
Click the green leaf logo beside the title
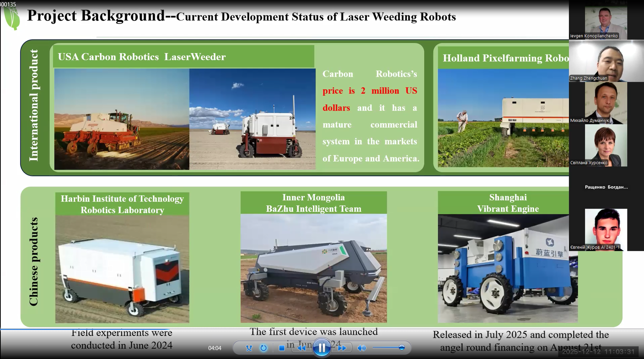(x=12, y=18)
